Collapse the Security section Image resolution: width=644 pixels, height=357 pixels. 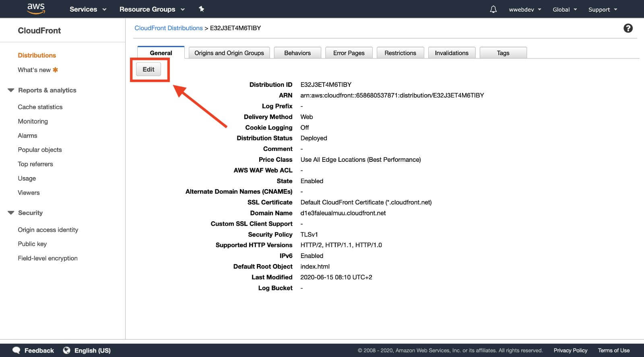click(11, 213)
